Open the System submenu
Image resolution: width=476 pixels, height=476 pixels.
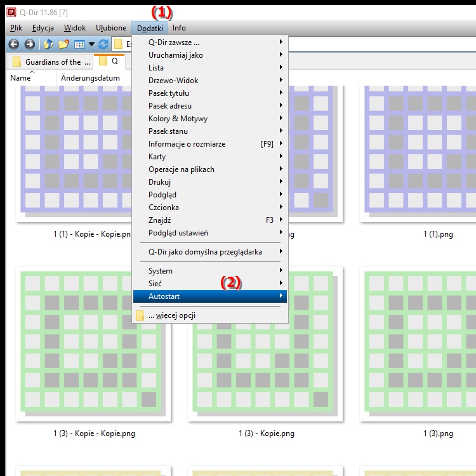tap(210, 271)
